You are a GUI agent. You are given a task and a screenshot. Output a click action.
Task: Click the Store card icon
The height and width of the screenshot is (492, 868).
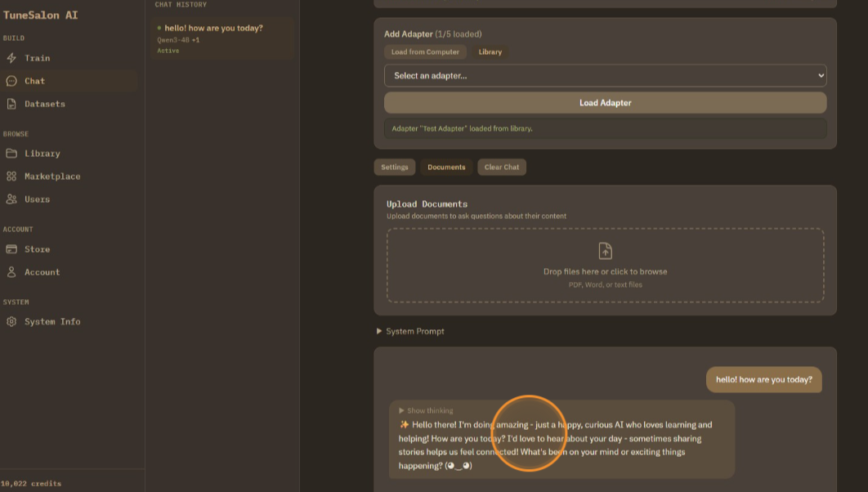[11, 249]
